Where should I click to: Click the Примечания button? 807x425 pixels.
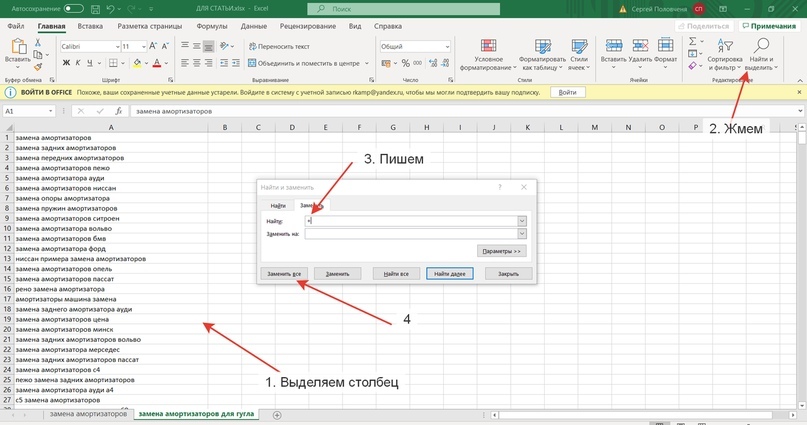(769, 26)
